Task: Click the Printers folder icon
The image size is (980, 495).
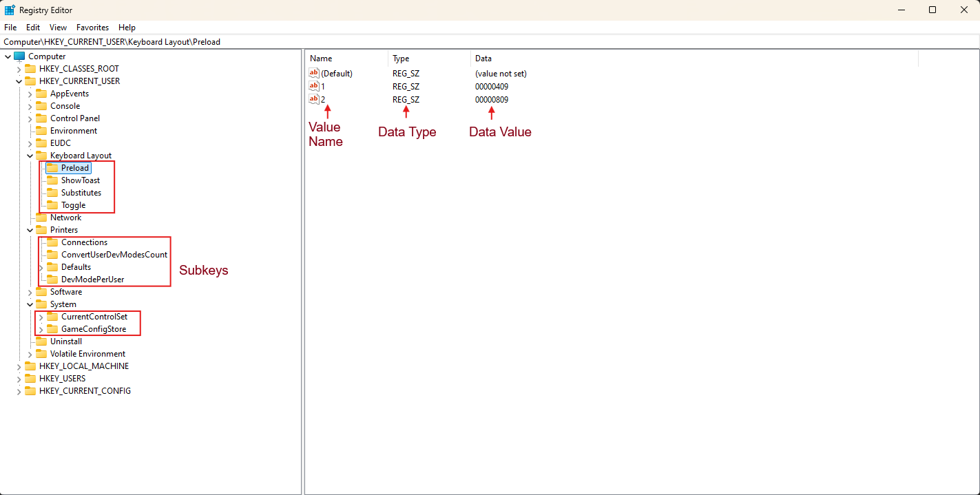Action: pyautogui.click(x=41, y=230)
